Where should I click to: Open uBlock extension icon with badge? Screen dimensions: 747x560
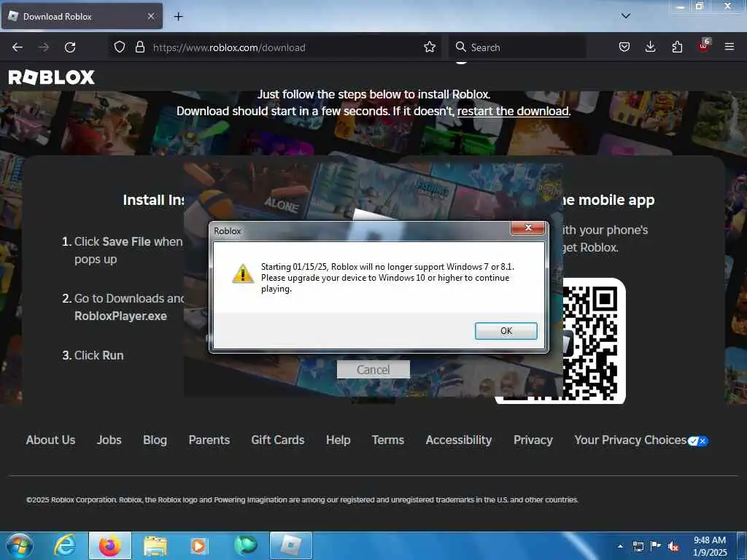(704, 46)
